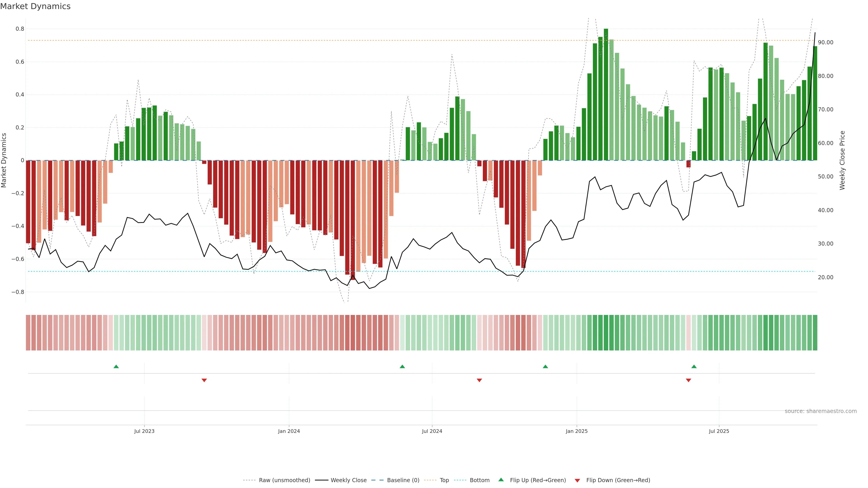Click the flip-up triangle near Jul 2024
Viewport: 868px width, 488px height.
(x=402, y=366)
